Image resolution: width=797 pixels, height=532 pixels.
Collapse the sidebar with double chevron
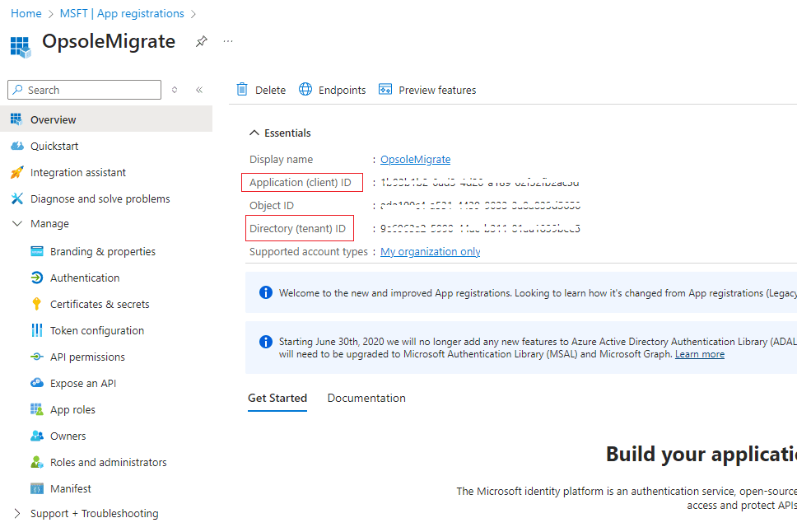[199, 90]
